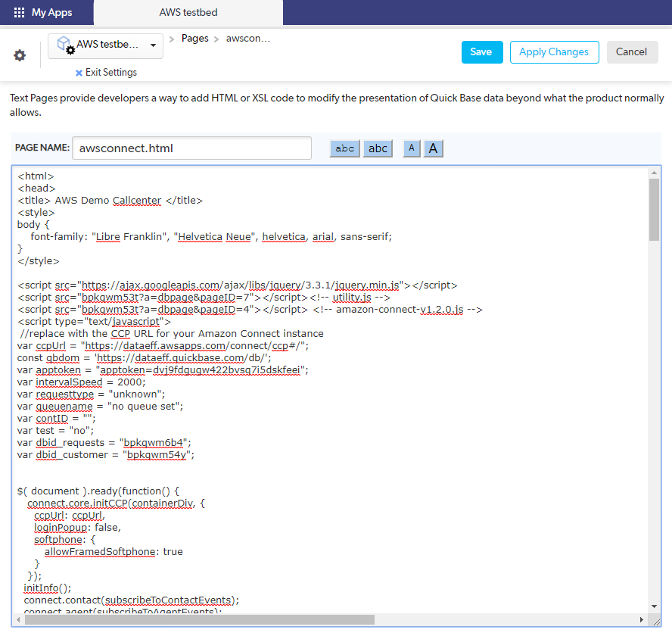Click the scroll left arrow of code editor
The image size is (672, 636).
click(x=18, y=619)
